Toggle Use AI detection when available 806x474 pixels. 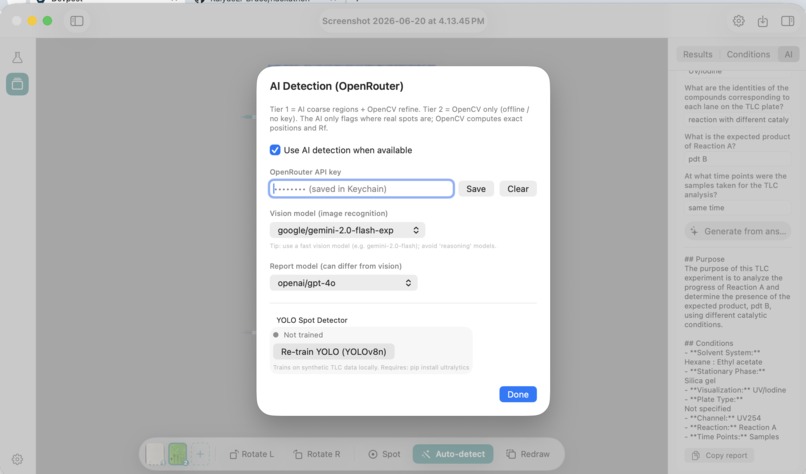click(275, 150)
